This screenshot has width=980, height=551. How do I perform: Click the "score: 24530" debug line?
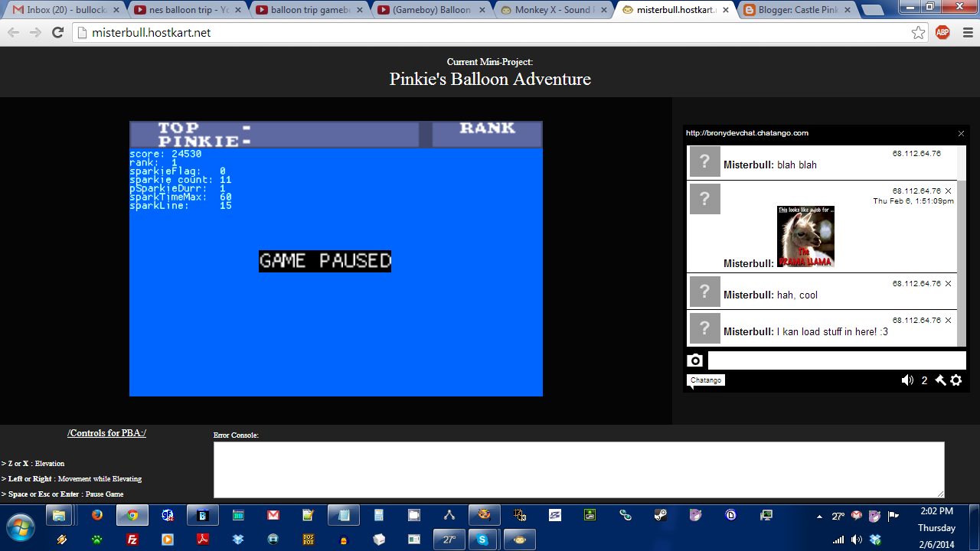coord(165,154)
